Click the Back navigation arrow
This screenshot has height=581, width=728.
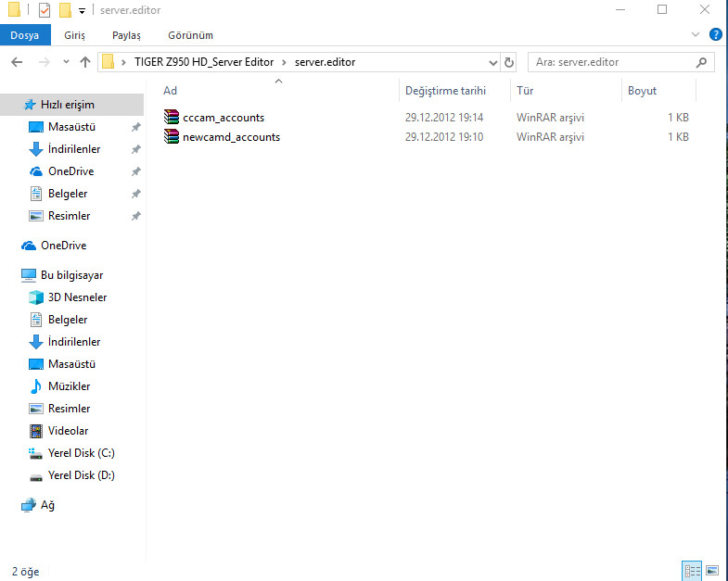pyautogui.click(x=16, y=62)
